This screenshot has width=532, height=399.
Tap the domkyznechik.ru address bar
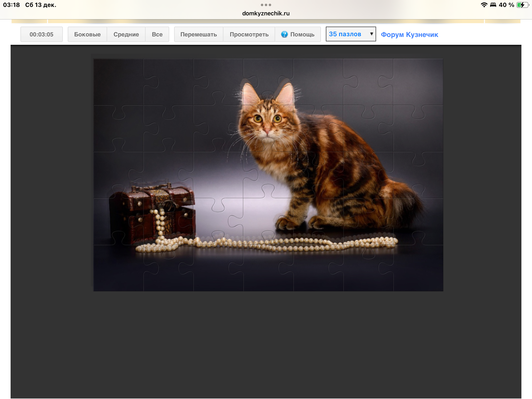266,13
